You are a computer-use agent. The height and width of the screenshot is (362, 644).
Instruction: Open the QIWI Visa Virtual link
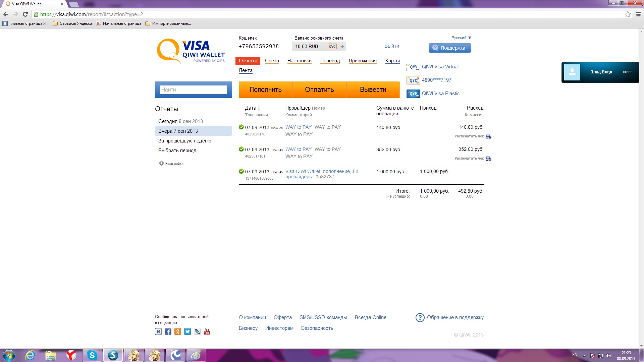(x=440, y=67)
